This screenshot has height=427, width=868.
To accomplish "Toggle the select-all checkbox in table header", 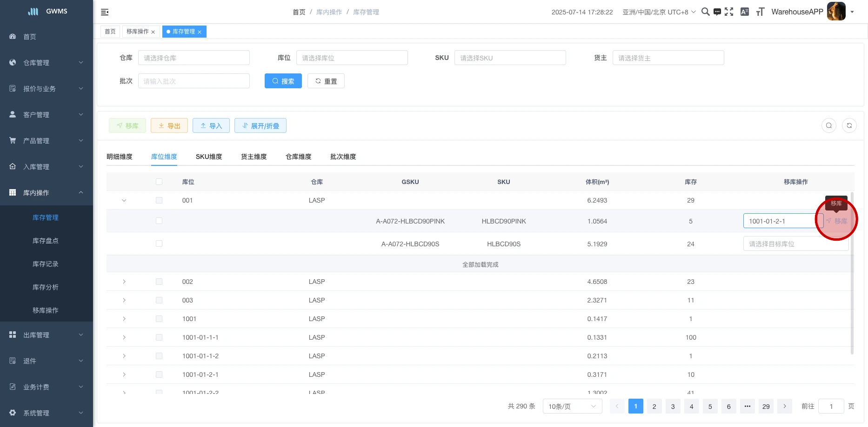I will click(159, 182).
